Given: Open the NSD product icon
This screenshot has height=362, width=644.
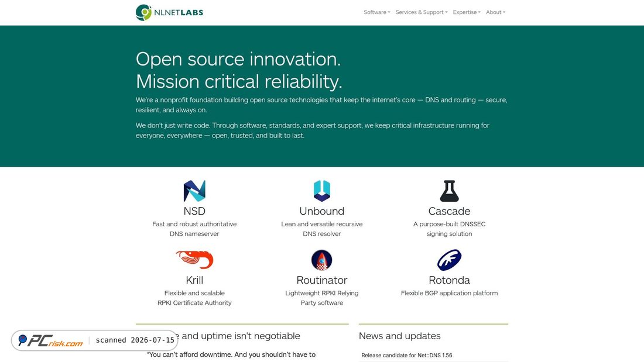Looking at the screenshot, I should (194, 191).
